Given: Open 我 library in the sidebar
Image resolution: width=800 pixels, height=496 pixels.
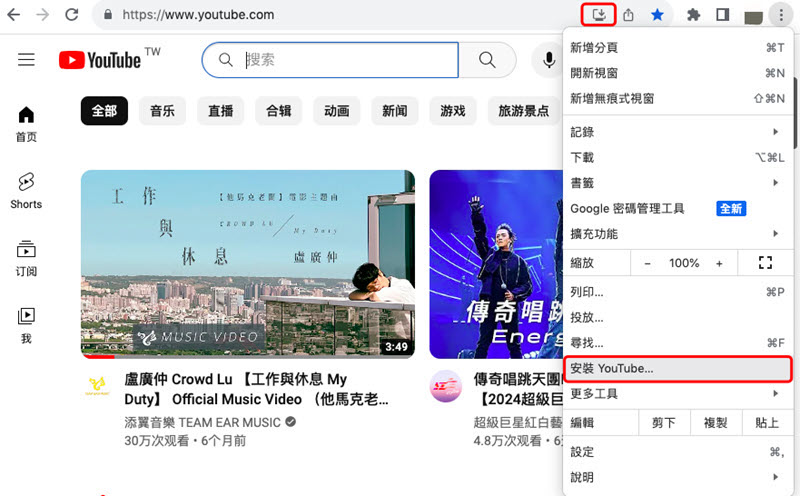Looking at the screenshot, I should coord(26,325).
